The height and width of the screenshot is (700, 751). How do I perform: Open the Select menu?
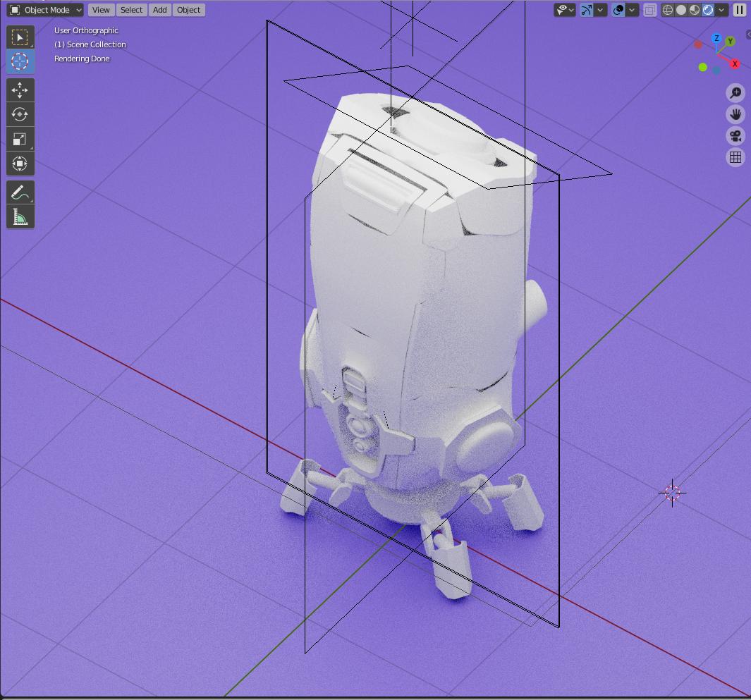pos(131,10)
